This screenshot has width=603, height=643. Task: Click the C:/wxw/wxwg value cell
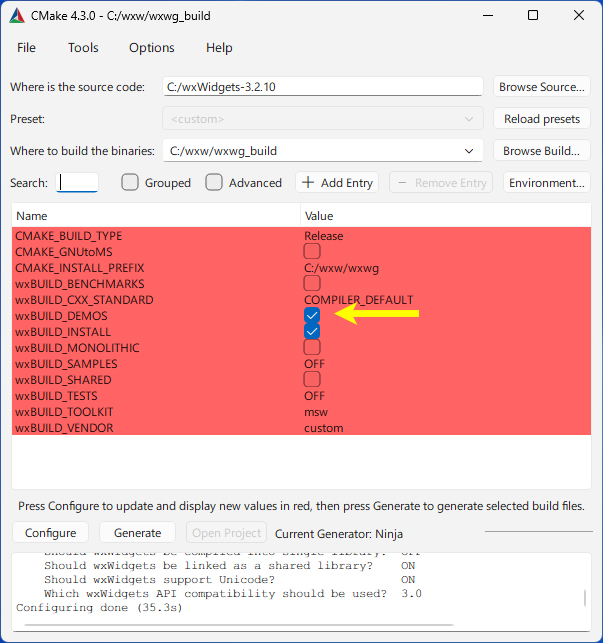click(x=341, y=268)
